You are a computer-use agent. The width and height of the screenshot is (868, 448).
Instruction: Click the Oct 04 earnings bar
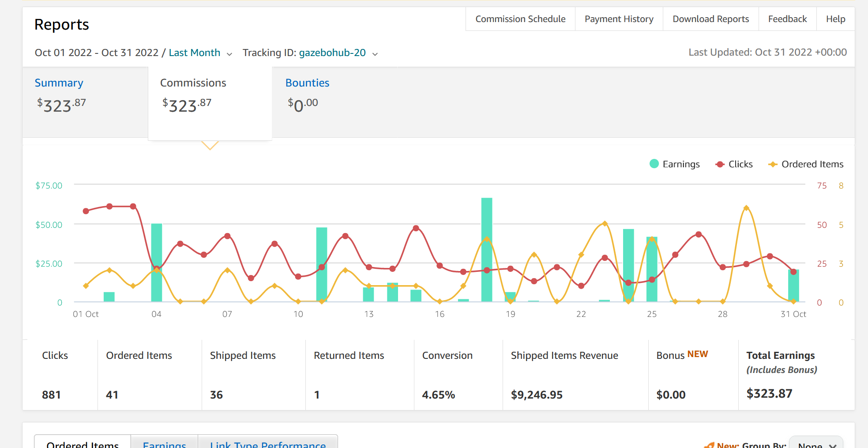click(157, 263)
